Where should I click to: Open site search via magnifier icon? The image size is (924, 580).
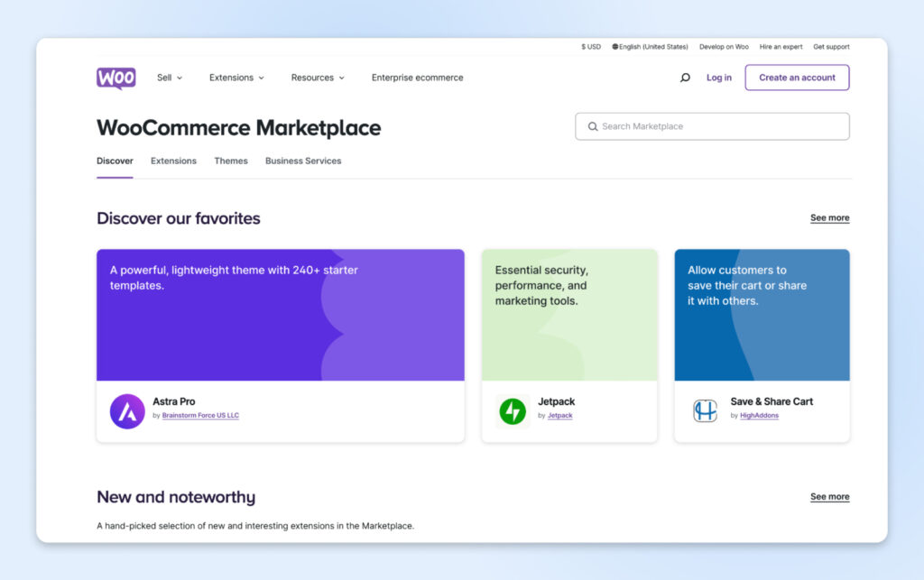coord(685,78)
